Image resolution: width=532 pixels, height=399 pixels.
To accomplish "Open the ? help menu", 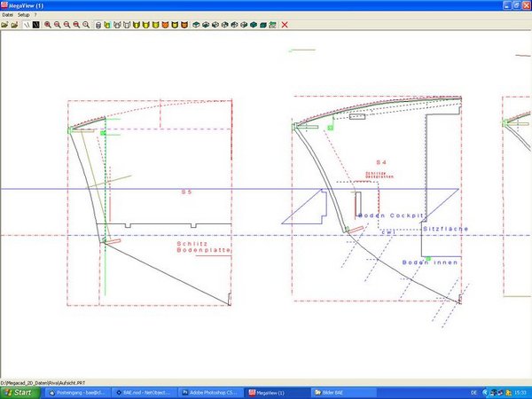I will (x=36, y=16).
